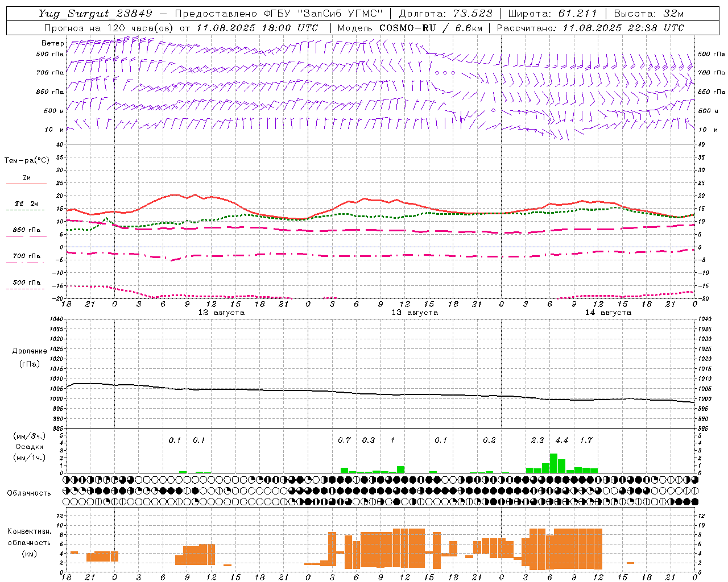This screenshot has height=582, width=728.
Task: Click the longitude value Долгота: 73.523
Action: point(446,14)
